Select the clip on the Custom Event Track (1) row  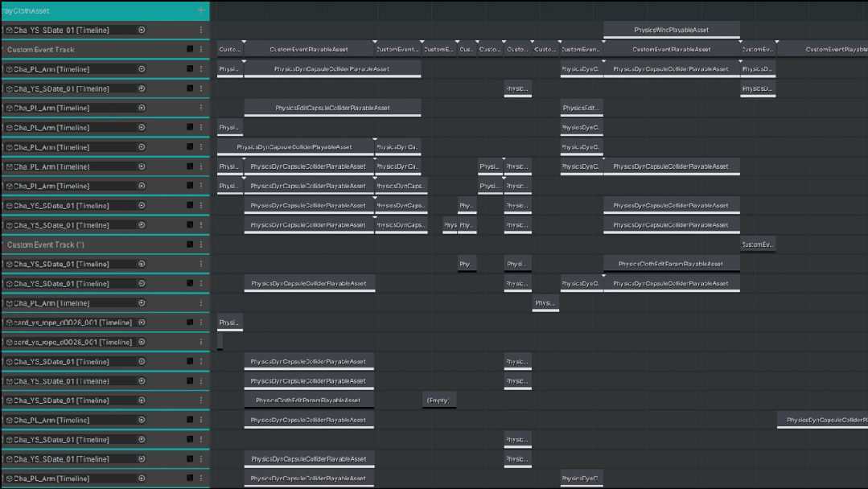click(x=758, y=244)
